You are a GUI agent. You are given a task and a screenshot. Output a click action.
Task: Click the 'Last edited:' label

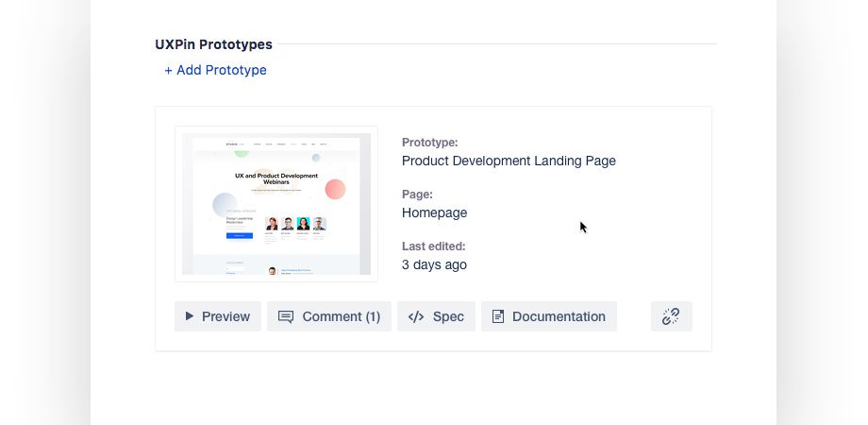(x=433, y=246)
